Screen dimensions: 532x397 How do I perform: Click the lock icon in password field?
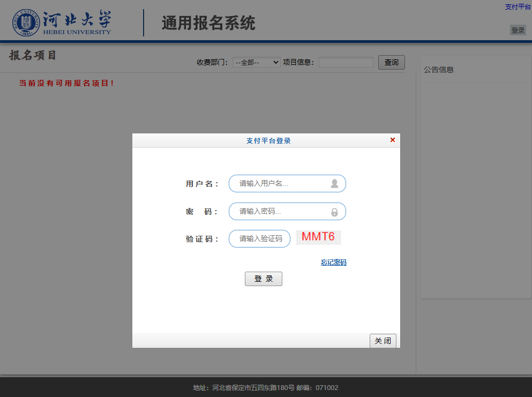tap(334, 212)
